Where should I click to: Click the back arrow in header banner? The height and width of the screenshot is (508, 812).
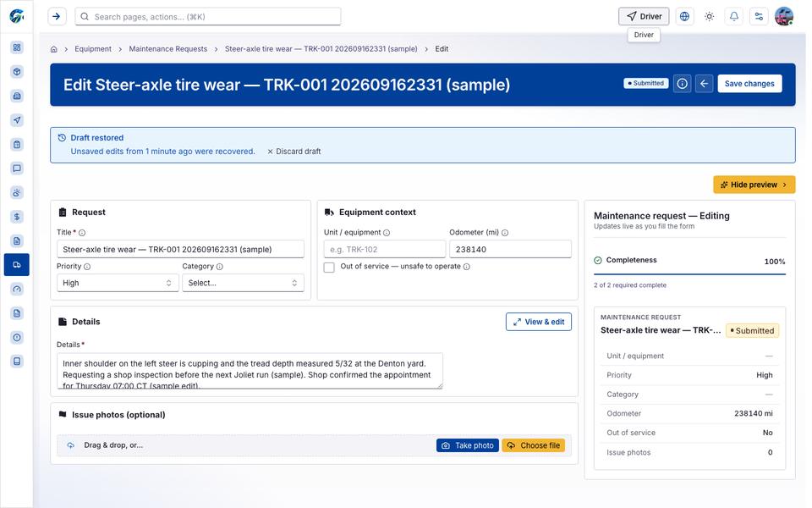point(705,84)
